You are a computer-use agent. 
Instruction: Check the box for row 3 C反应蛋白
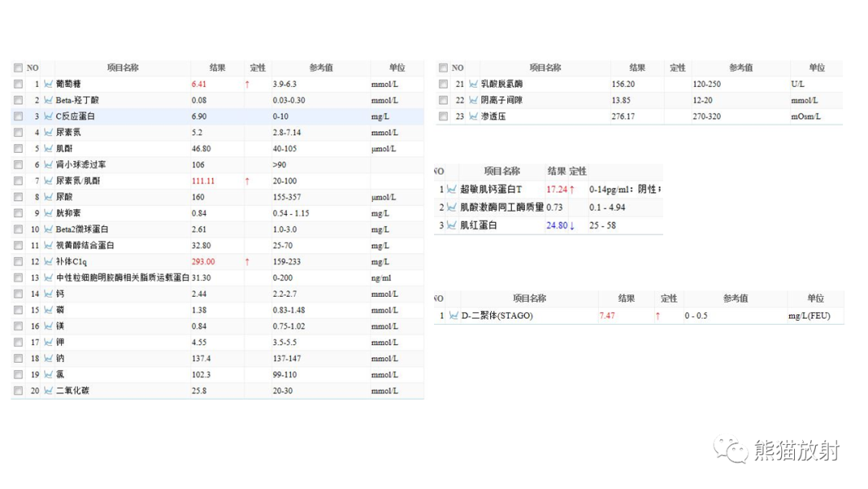click(18, 117)
